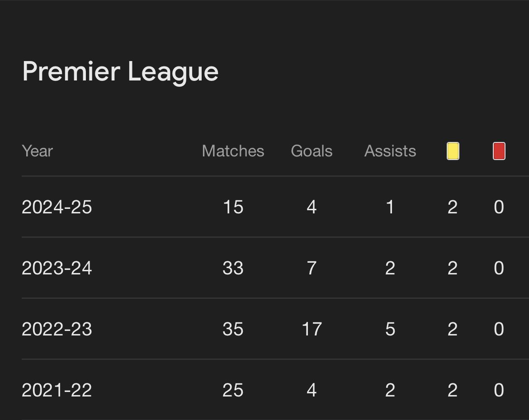Click 25 matches in 2021-22 row
529x420 pixels.
tap(233, 390)
